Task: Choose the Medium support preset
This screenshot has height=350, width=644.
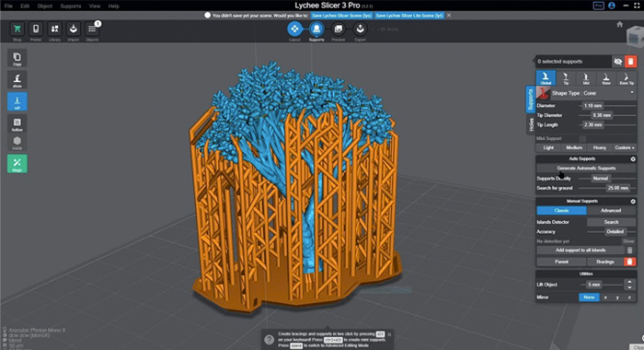Action: point(574,147)
